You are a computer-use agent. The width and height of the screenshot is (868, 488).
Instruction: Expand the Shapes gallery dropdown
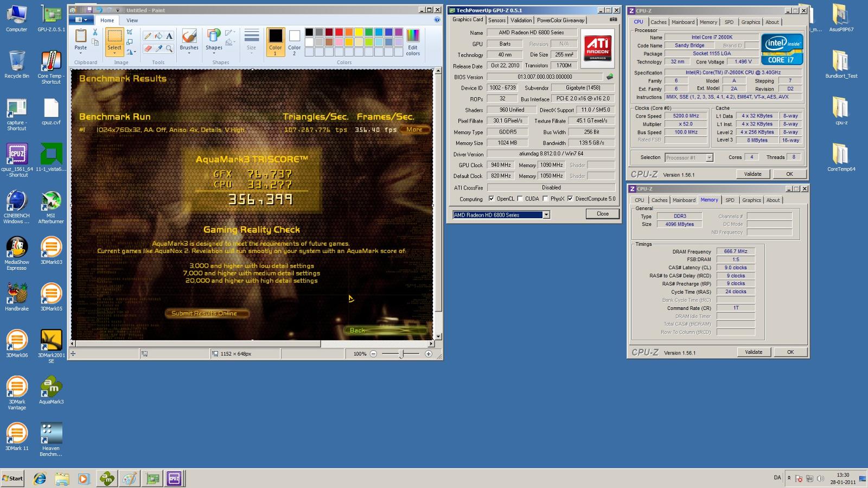coord(214,53)
